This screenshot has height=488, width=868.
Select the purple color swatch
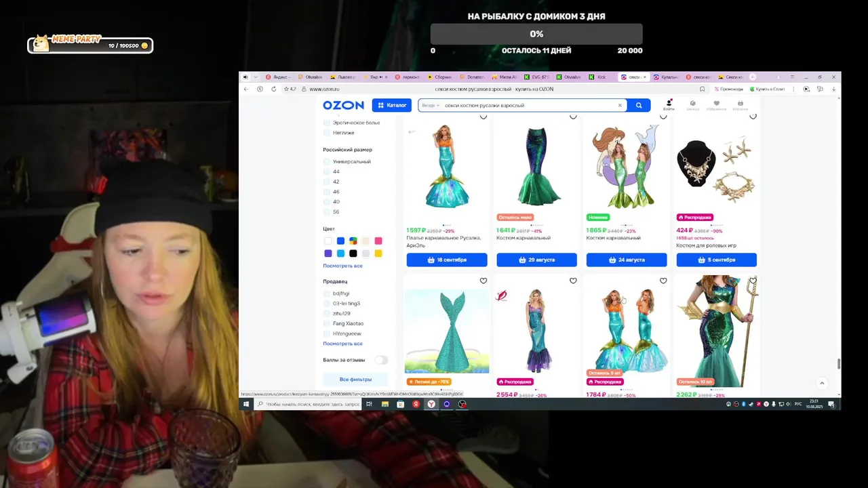tap(328, 253)
